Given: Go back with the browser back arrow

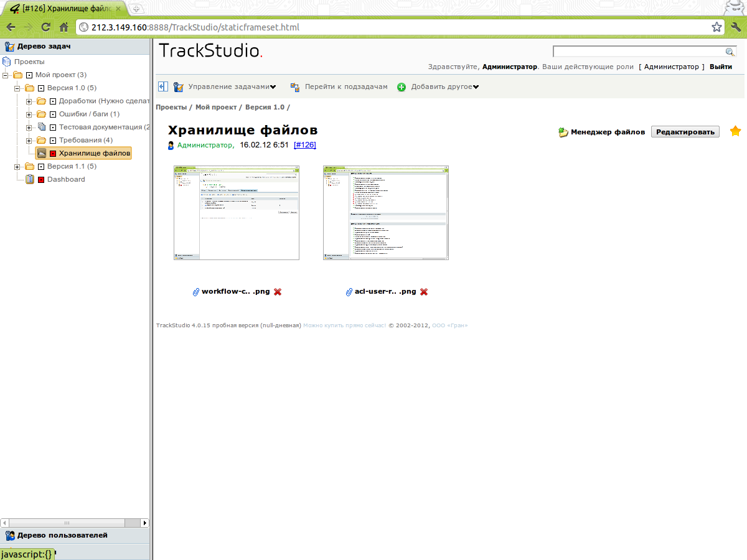Looking at the screenshot, I should coord(11,27).
